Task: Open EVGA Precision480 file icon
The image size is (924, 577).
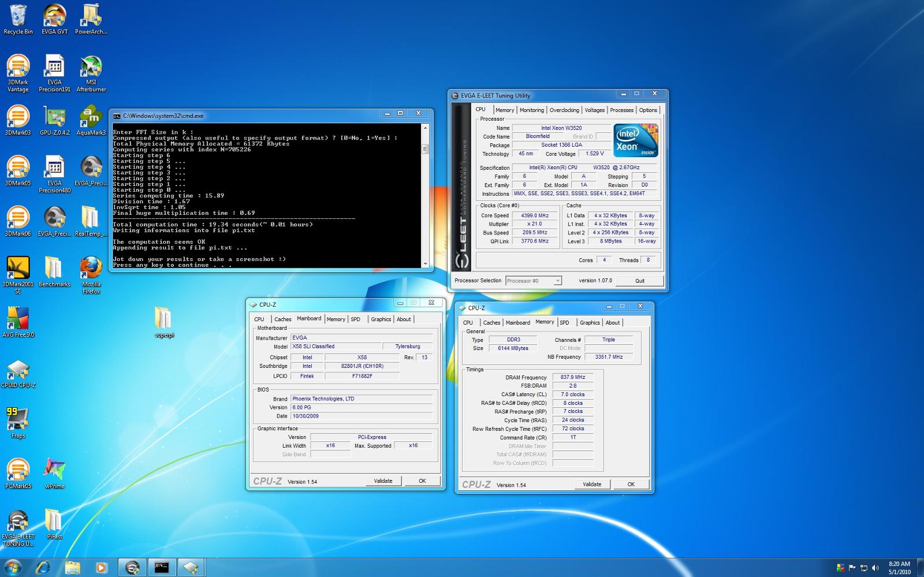Action: tap(54, 174)
